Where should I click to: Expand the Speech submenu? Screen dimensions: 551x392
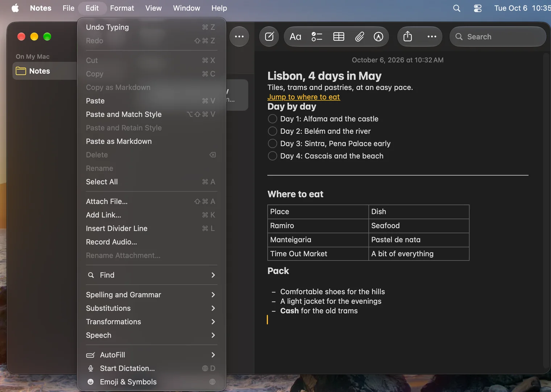(152, 335)
